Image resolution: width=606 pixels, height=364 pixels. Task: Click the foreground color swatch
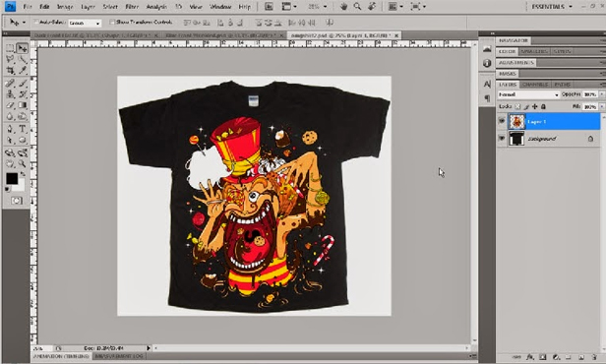pyautogui.click(x=12, y=178)
